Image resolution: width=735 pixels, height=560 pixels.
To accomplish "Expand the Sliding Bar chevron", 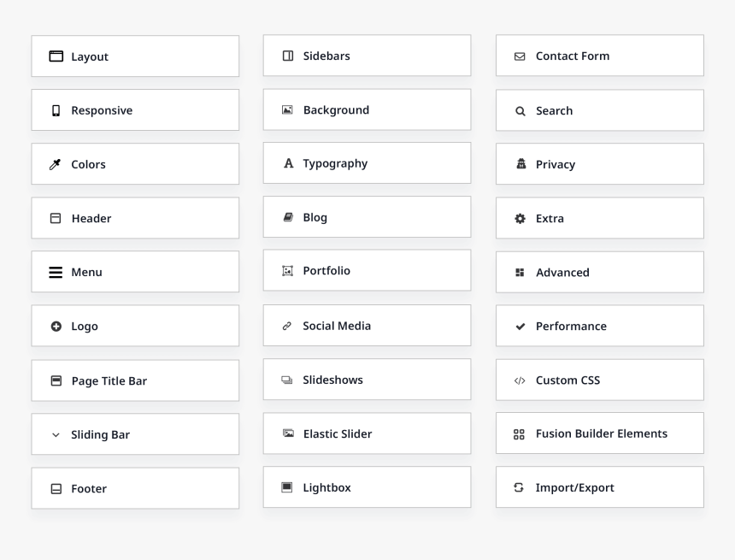I will tap(56, 434).
